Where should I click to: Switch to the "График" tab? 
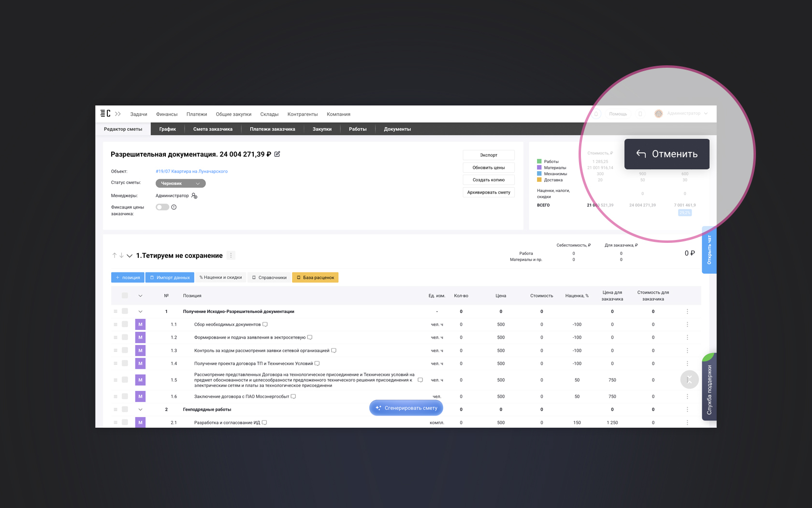click(168, 129)
